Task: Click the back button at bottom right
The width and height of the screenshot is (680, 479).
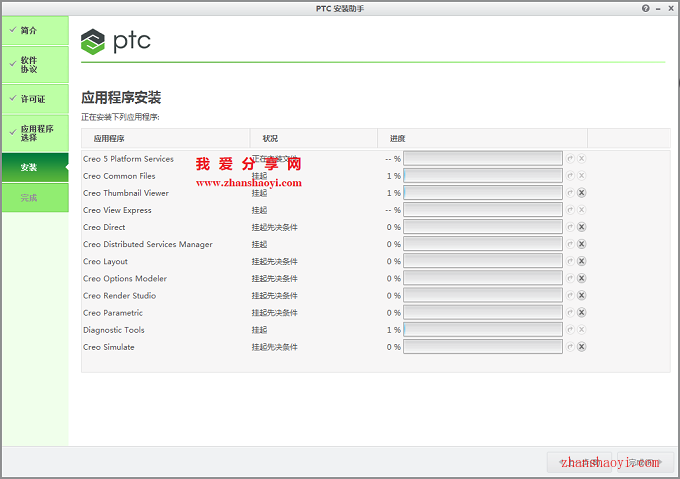Action: click(x=579, y=462)
